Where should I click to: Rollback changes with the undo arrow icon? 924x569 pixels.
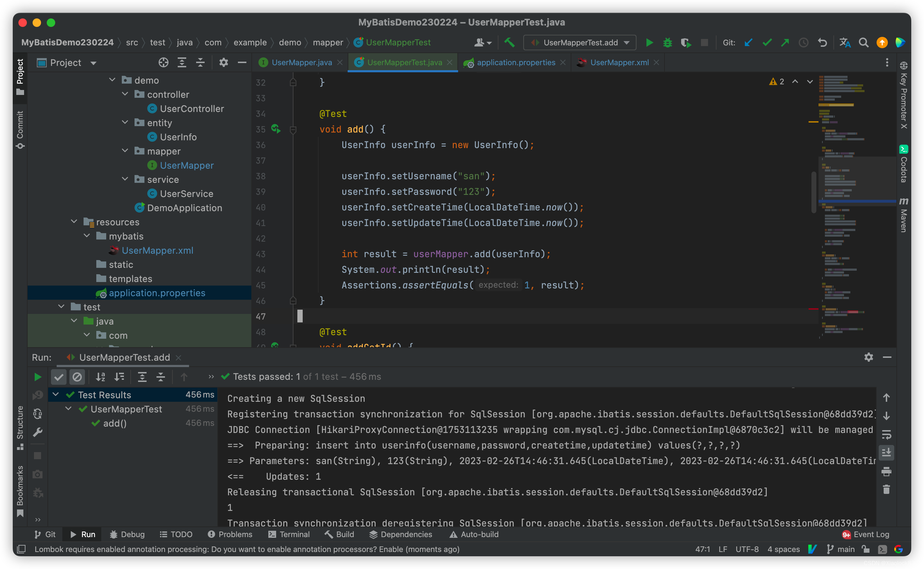click(x=822, y=43)
